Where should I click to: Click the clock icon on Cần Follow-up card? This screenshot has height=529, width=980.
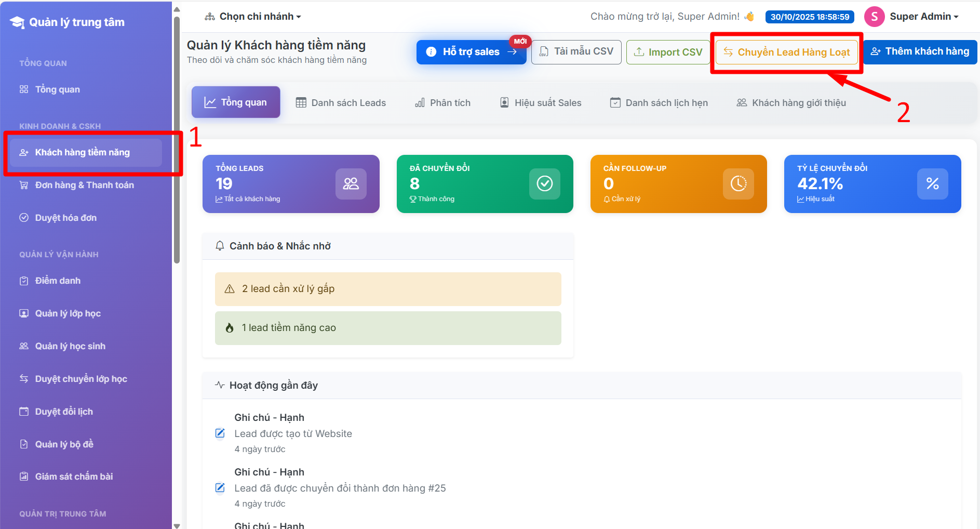[x=738, y=183]
